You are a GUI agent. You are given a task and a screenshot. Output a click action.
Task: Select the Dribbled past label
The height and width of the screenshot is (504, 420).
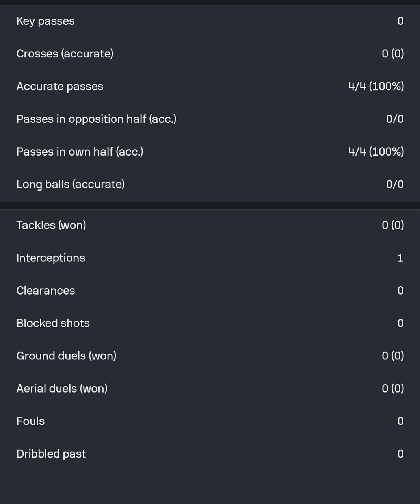pos(51,454)
